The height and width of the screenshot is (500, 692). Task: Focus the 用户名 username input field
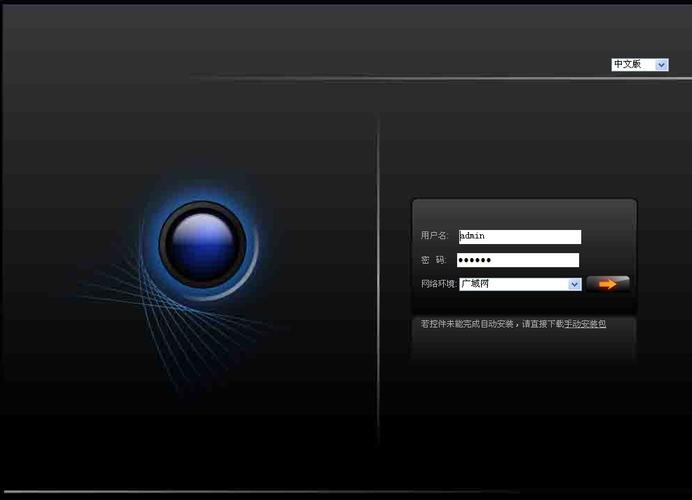point(530,237)
